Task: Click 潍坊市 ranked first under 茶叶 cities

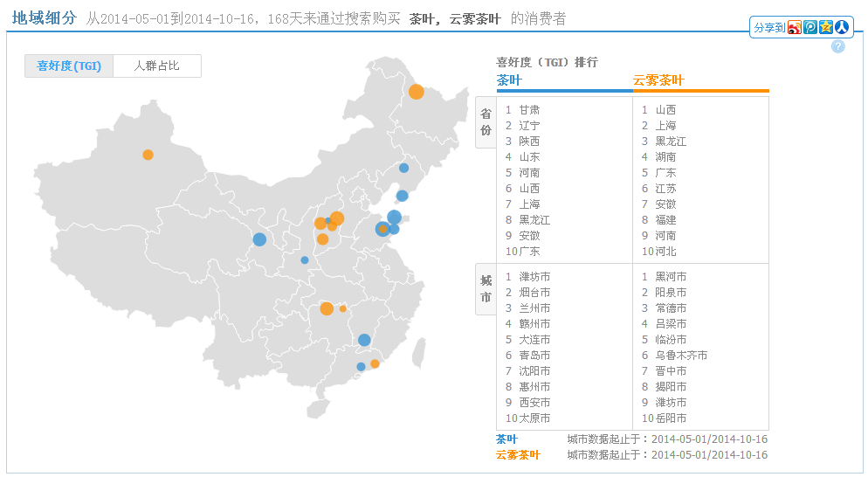Action: 534,276
